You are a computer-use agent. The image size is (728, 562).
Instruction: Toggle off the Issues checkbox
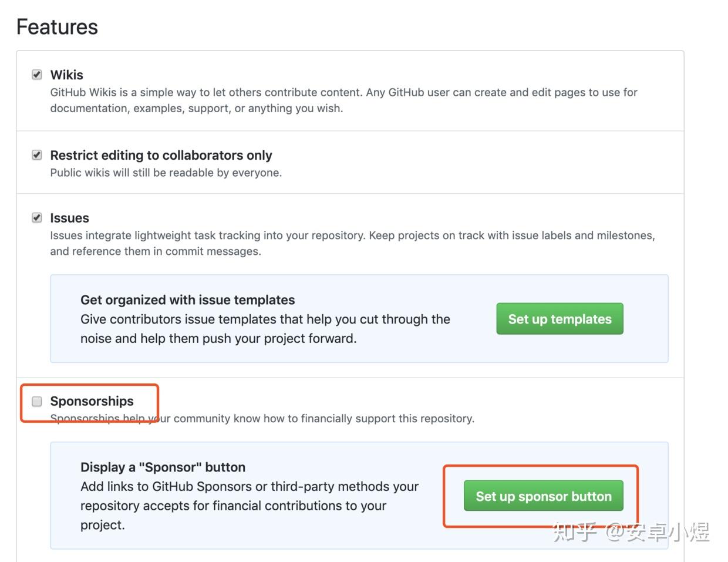click(x=36, y=217)
